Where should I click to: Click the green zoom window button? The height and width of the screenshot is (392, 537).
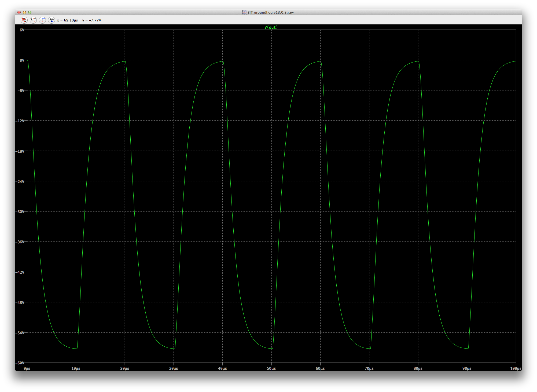30,12
